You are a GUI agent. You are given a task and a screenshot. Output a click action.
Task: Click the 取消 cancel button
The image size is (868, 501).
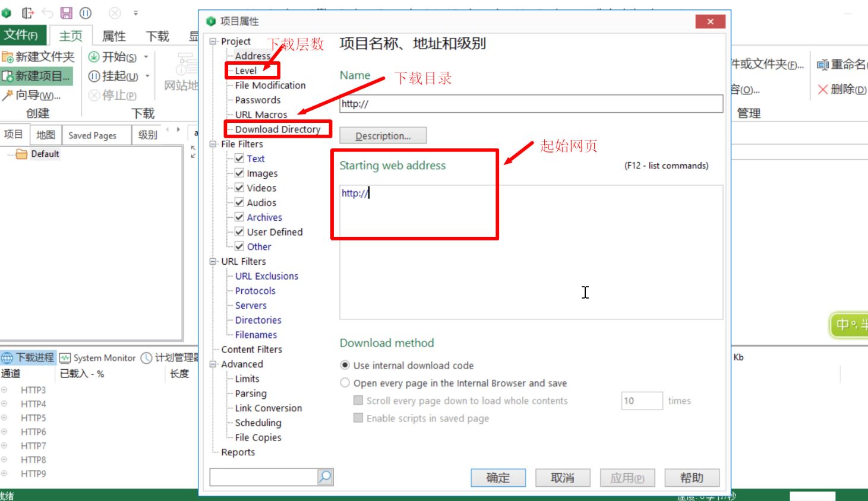[x=563, y=478]
